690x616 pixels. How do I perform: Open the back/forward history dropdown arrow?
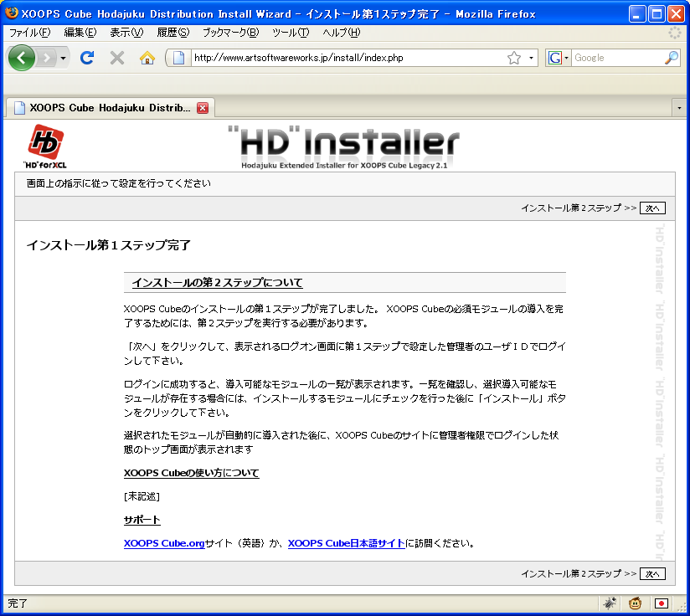click(x=63, y=58)
